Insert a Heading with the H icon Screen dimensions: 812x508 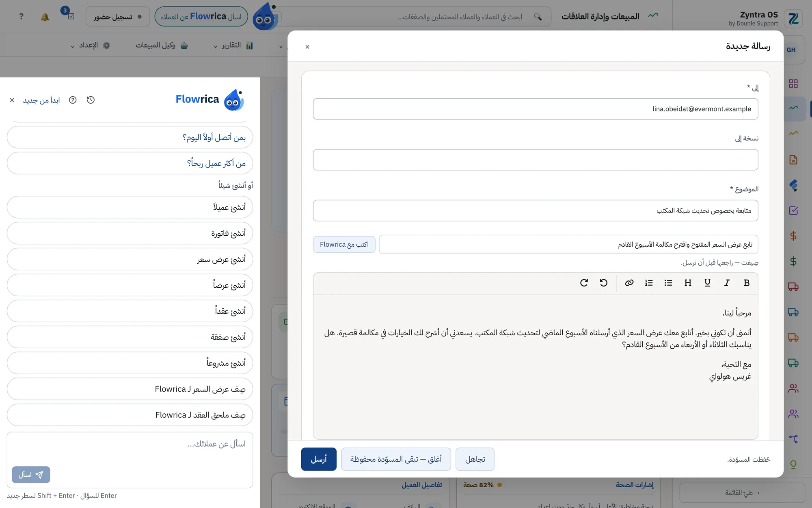tap(688, 283)
